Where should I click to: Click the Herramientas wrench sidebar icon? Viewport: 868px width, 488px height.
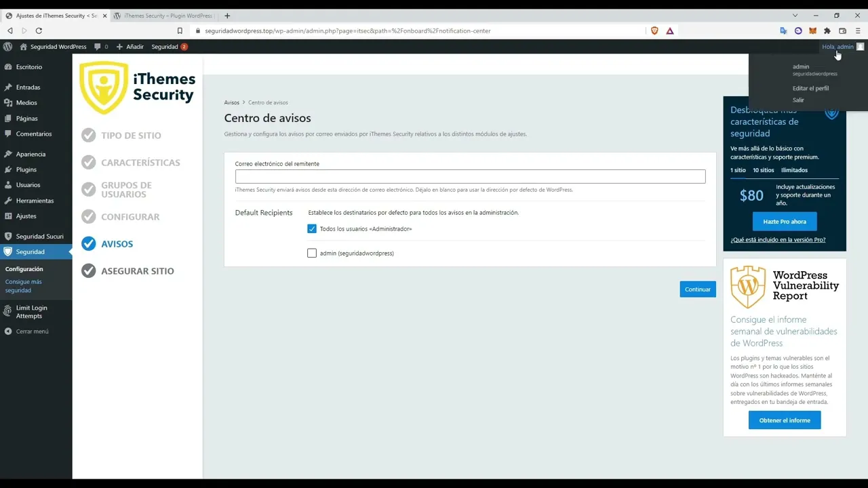click(x=8, y=201)
